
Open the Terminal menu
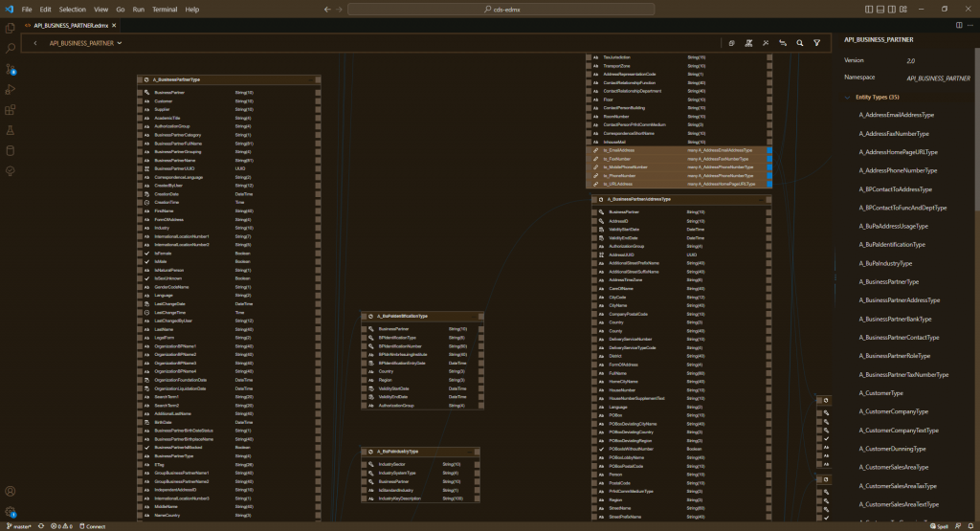(x=165, y=10)
